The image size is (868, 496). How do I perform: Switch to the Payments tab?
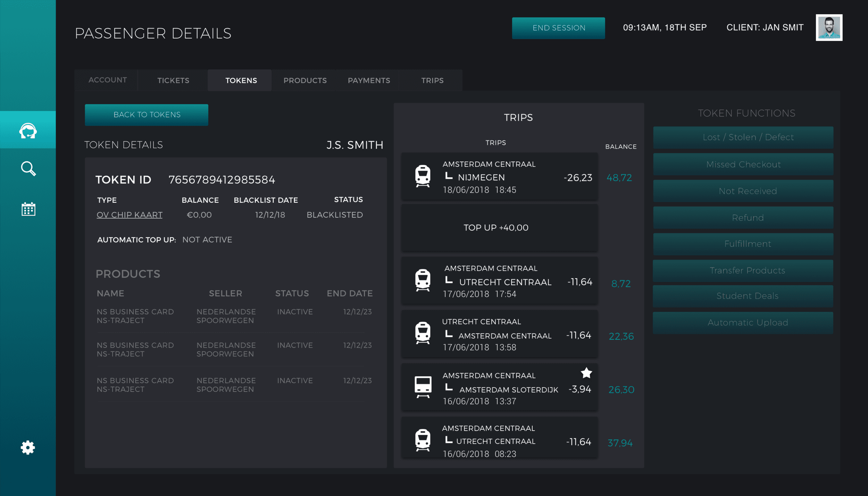click(369, 81)
